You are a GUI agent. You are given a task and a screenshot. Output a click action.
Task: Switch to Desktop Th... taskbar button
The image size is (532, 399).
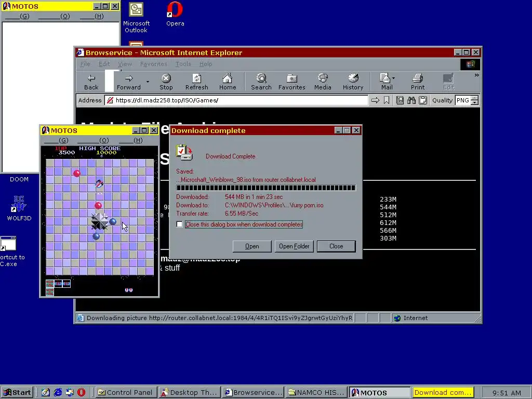click(x=190, y=393)
